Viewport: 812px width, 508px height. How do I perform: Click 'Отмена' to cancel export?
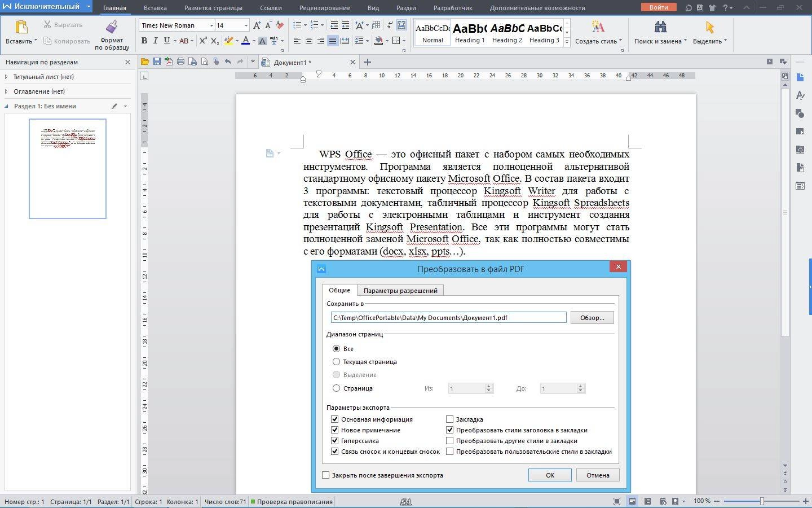click(598, 475)
